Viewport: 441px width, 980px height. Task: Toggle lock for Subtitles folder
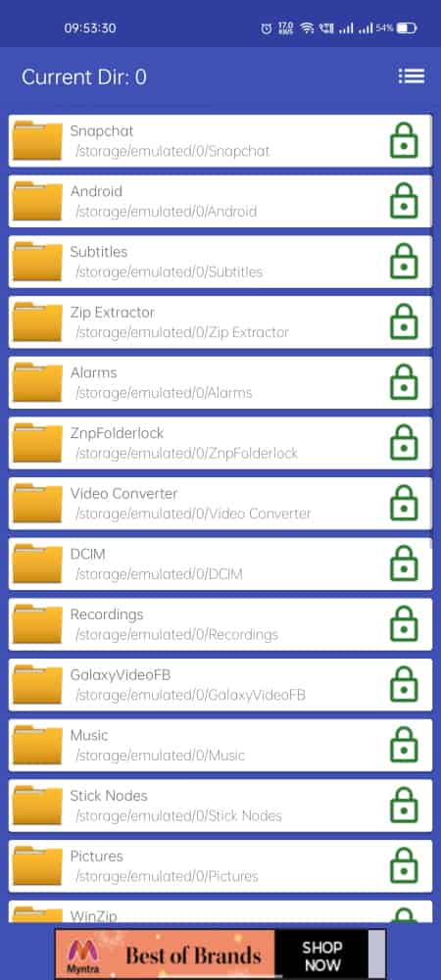coord(404,262)
